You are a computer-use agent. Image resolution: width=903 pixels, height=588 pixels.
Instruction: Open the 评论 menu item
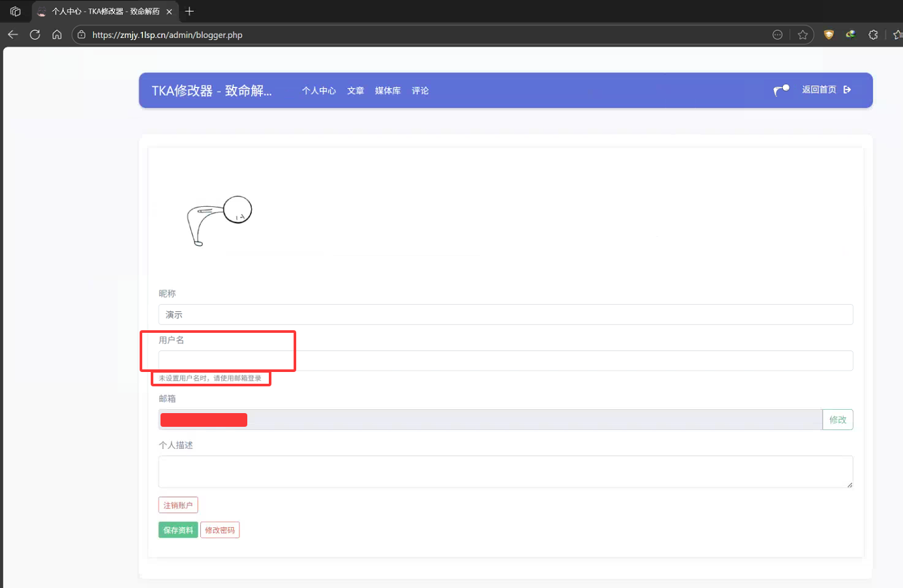click(420, 91)
